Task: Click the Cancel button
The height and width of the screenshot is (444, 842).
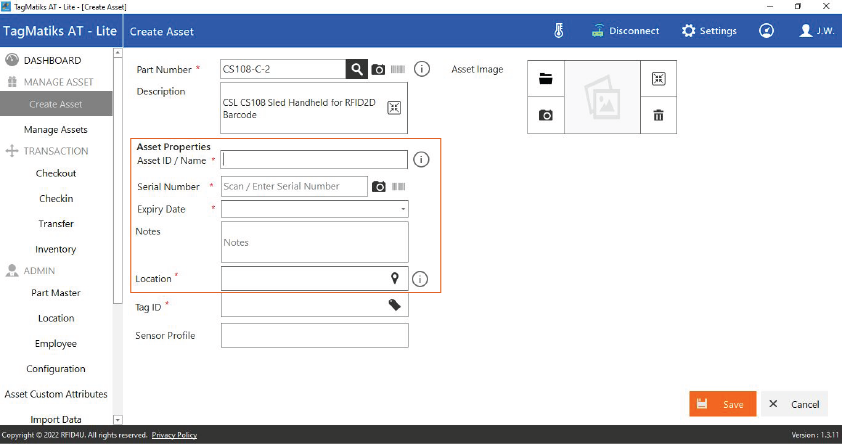Action: (x=794, y=404)
